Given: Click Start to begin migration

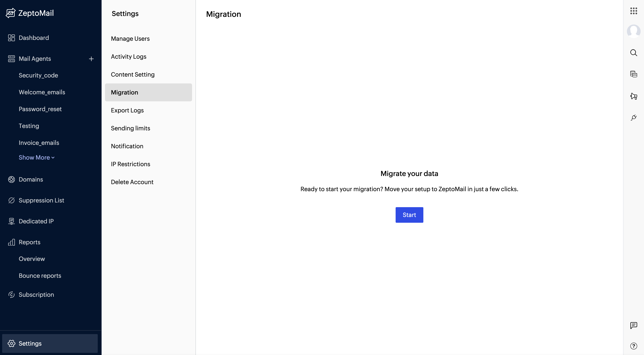Looking at the screenshot, I should coord(409,215).
